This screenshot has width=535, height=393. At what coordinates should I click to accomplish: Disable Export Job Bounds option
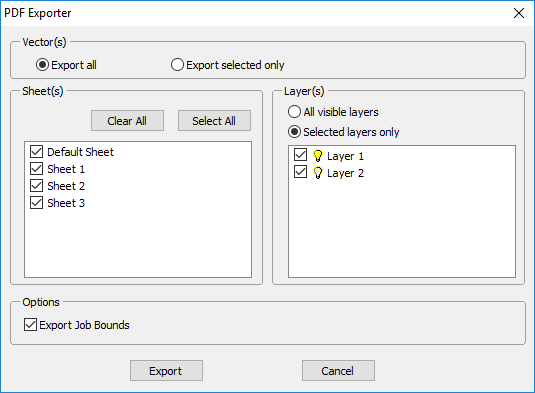click(30, 325)
